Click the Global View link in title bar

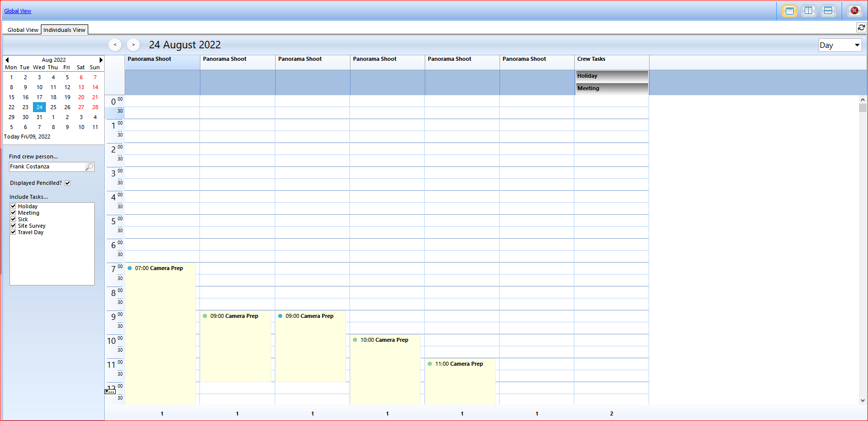[17, 11]
